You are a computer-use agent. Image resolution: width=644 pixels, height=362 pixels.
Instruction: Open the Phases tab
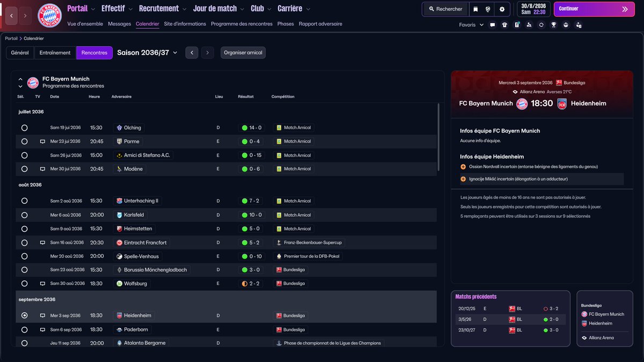pyautogui.click(x=286, y=24)
